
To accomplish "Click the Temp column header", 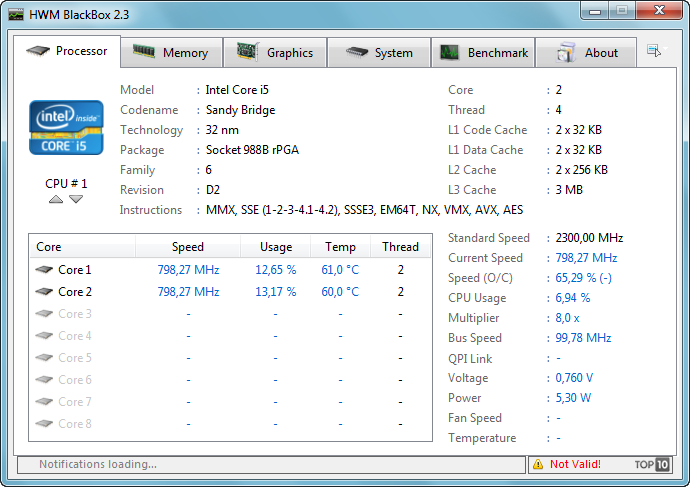I will (x=340, y=246).
